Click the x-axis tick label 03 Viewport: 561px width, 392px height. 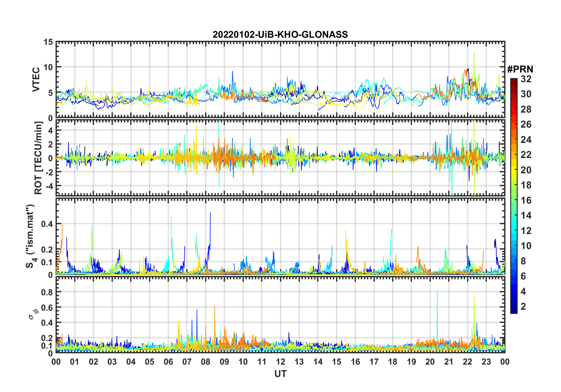point(112,362)
